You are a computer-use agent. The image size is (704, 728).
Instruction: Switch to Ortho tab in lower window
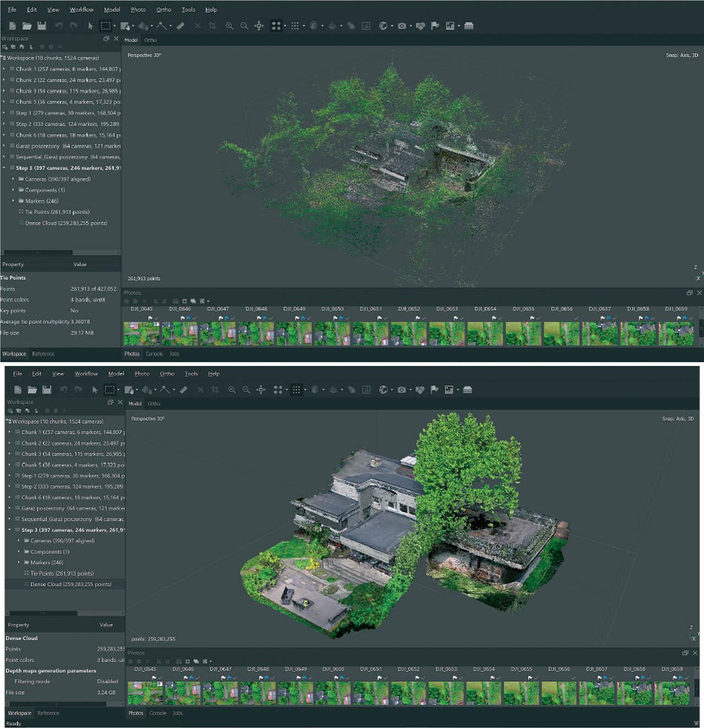point(154,403)
